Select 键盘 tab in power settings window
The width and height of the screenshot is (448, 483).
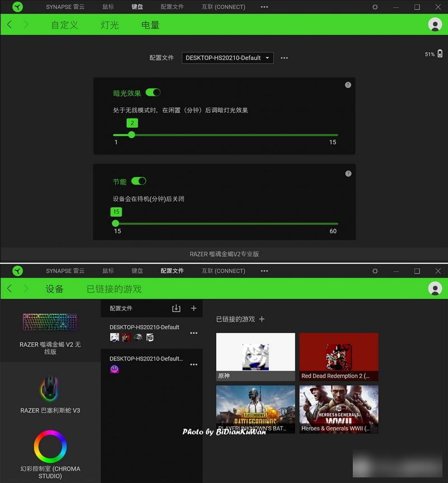[x=137, y=7]
